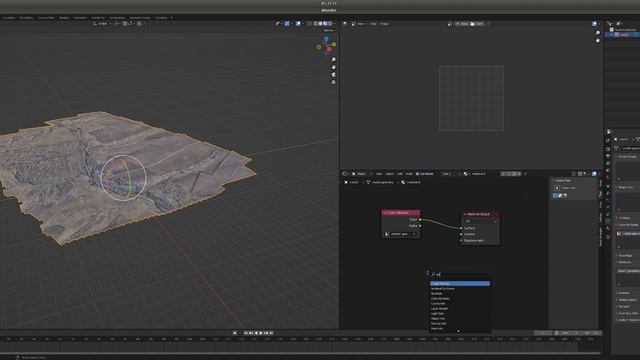Toggle proportional editing in 3D viewport header
640x360 pixels.
139,24
